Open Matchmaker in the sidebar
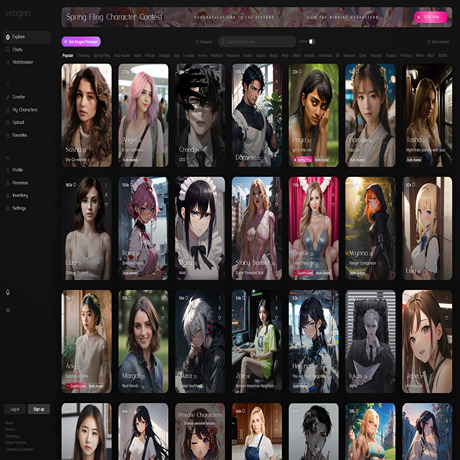Screen dimensions: 460x460 tap(22, 62)
